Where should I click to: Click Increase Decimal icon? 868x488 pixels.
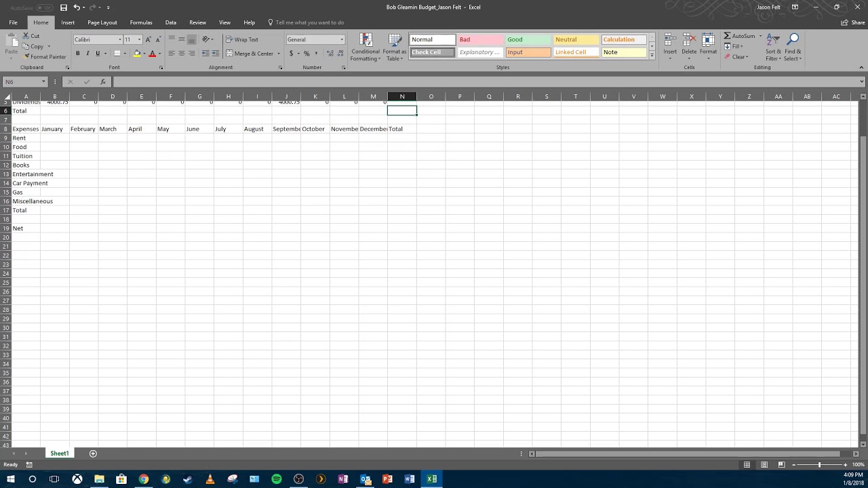click(330, 54)
